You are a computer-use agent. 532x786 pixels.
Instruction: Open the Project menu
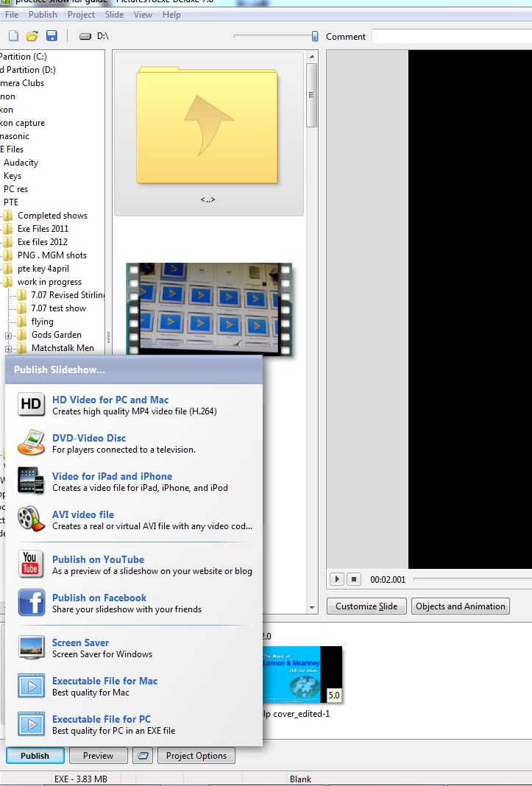click(x=81, y=15)
